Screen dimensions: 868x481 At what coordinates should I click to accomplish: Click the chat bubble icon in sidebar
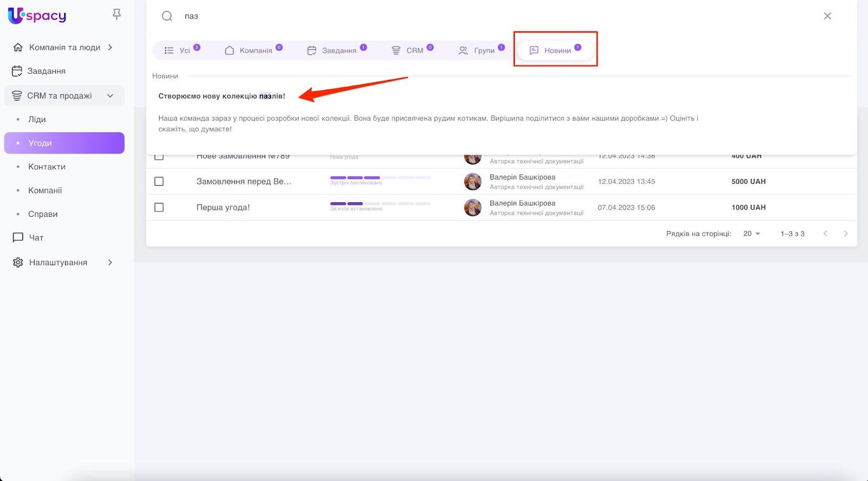(18, 238)
